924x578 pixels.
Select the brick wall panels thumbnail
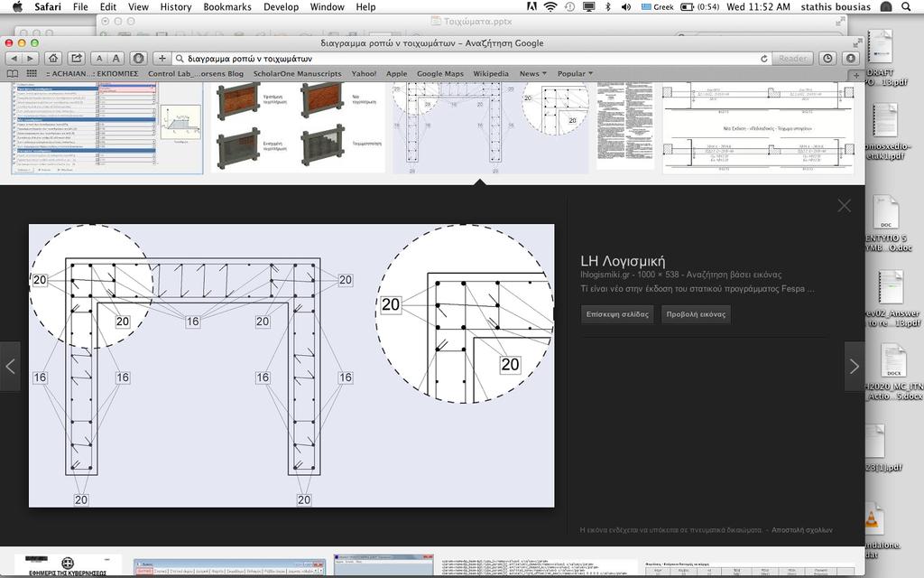(x=298, y=126)
